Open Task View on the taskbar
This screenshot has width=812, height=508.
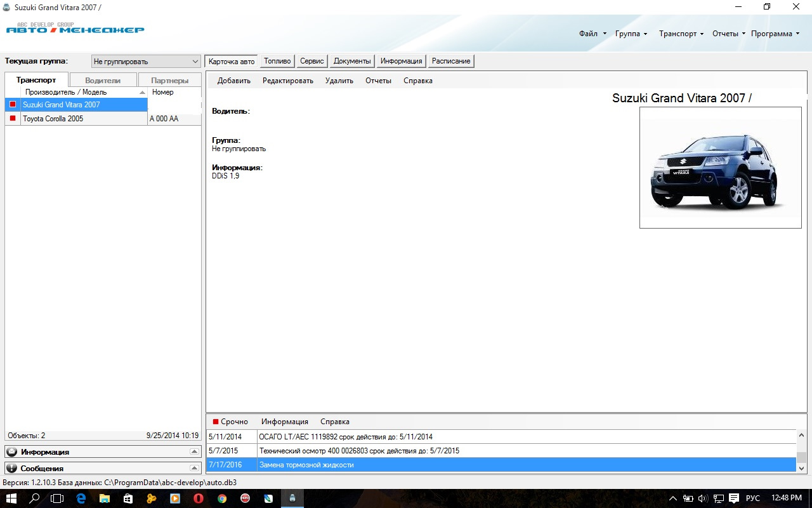[x=58, y=498]
